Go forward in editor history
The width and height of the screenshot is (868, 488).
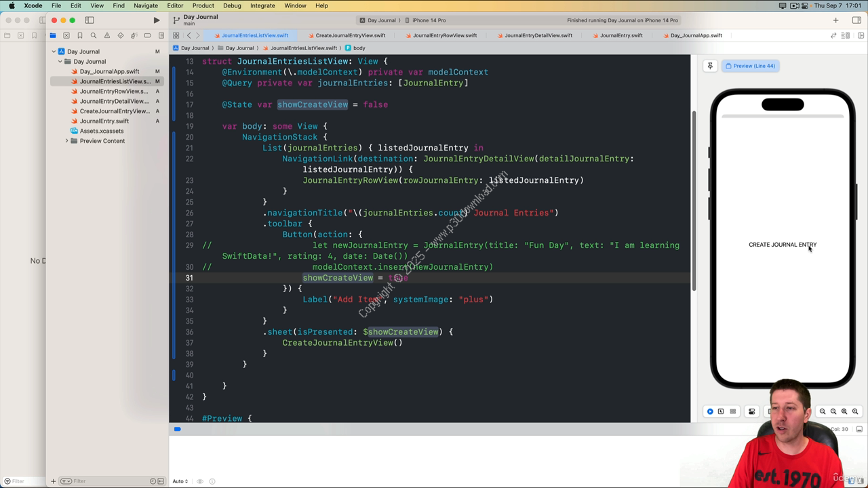point(197,35)
